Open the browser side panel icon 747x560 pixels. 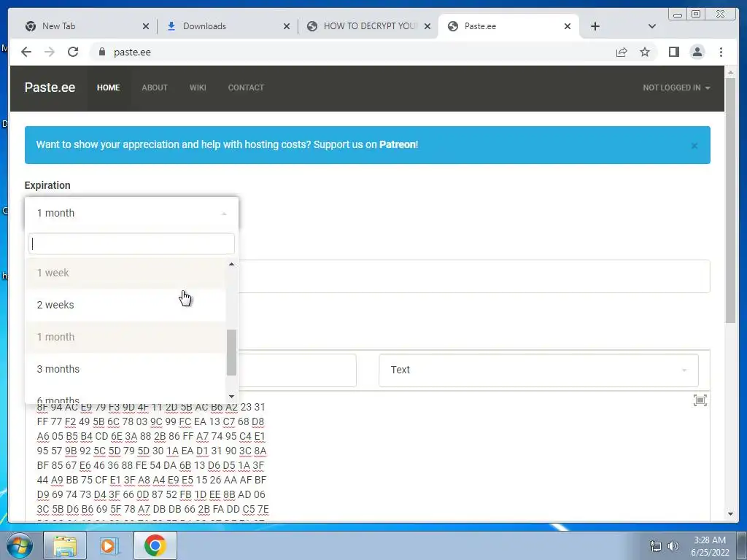pyautogui.click(x=673, y=52)
